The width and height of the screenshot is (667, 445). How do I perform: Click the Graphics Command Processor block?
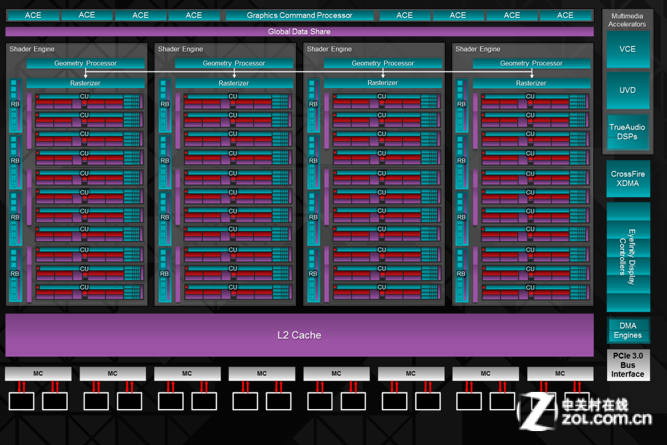(x=299, y=16)
